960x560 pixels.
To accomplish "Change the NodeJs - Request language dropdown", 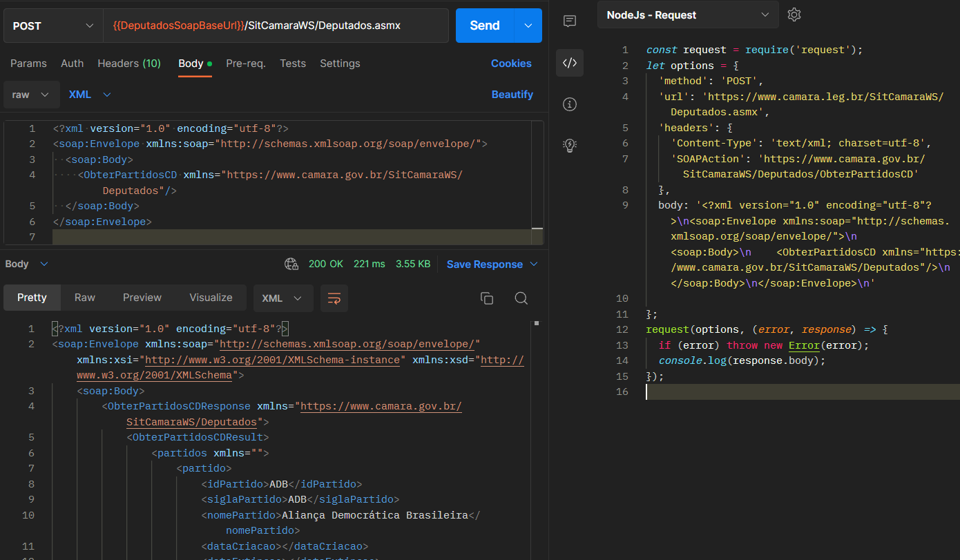I will point(687,15).
